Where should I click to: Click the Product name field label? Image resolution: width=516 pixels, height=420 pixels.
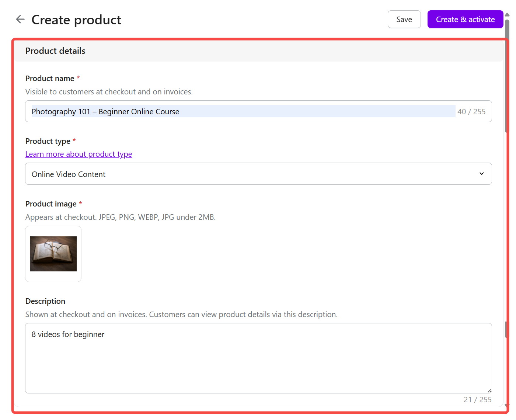click(50, 79)
